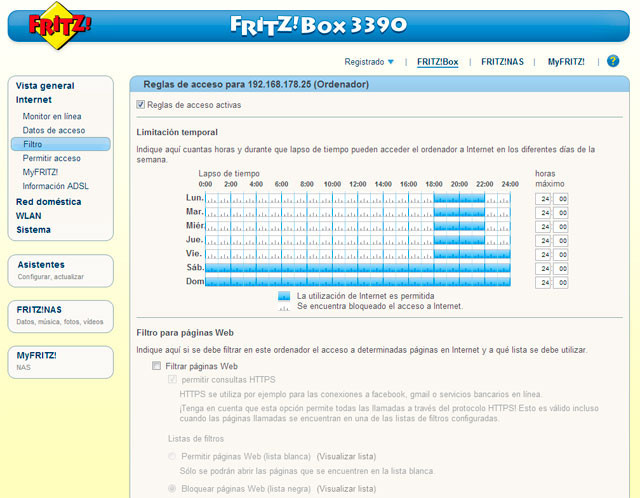Select Permitir páginas Web lista blanca radio
Image resolution: width=640 pixels, height=498 pixels.
(172, 456)
